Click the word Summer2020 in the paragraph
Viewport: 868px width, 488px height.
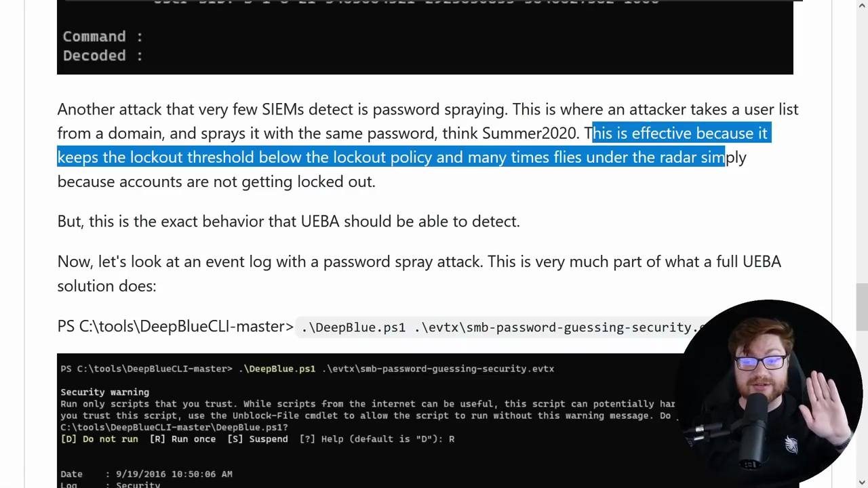click(x=530, y=134)
